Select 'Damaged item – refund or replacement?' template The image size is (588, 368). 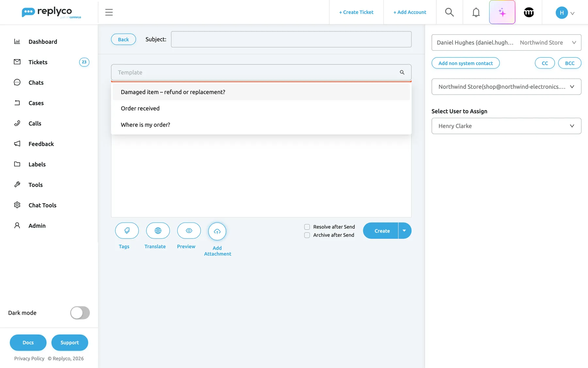click(x=261, y=92)
